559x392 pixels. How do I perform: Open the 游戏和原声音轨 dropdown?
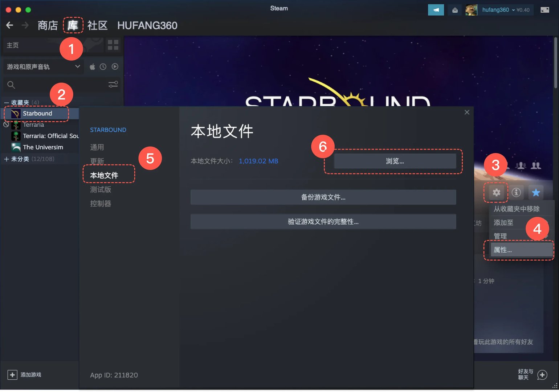(x=43, y=66)
